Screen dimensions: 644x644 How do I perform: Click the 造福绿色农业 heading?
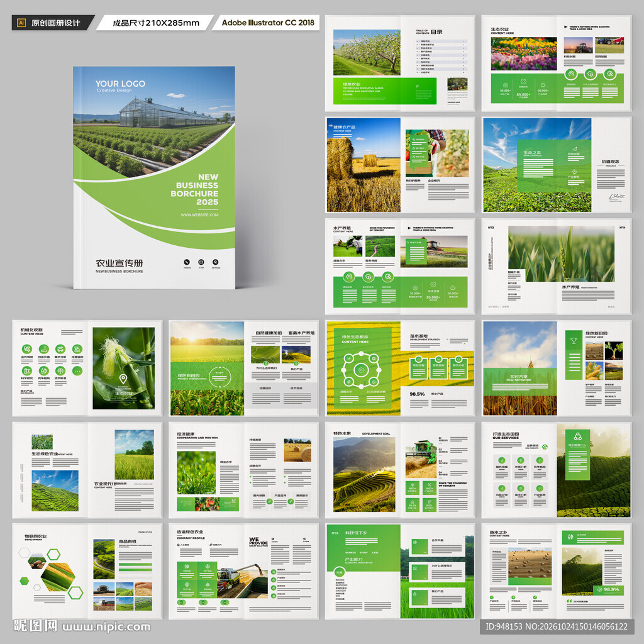click(x=190, y=532)
